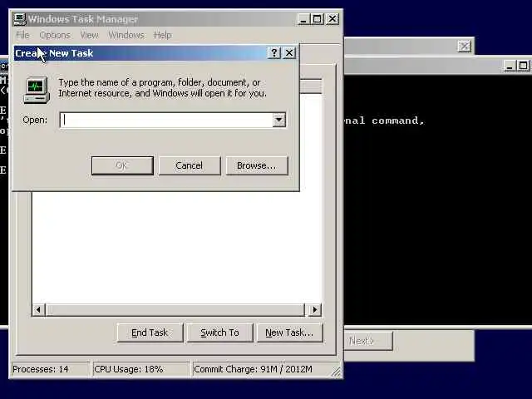Click the New Task... button
The width and height of the screenshot is (532, 399).
pyautogui.click(x=289, y=332)
